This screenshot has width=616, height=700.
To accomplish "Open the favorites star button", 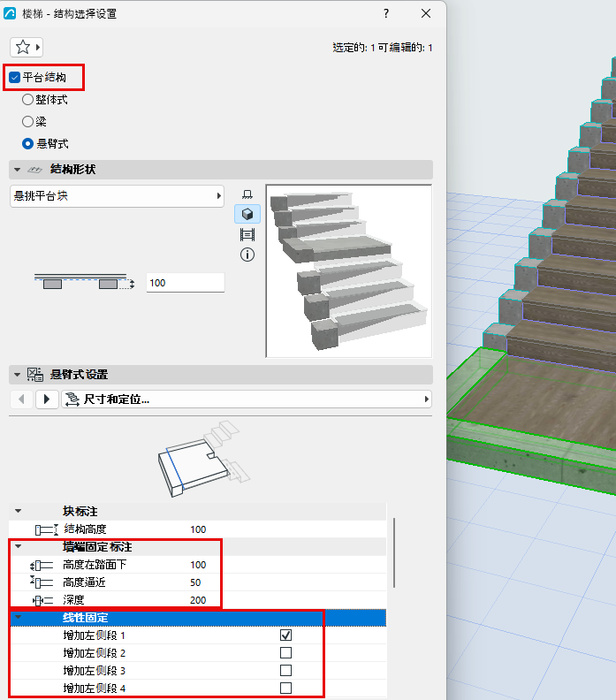I will tap(27, 47).
